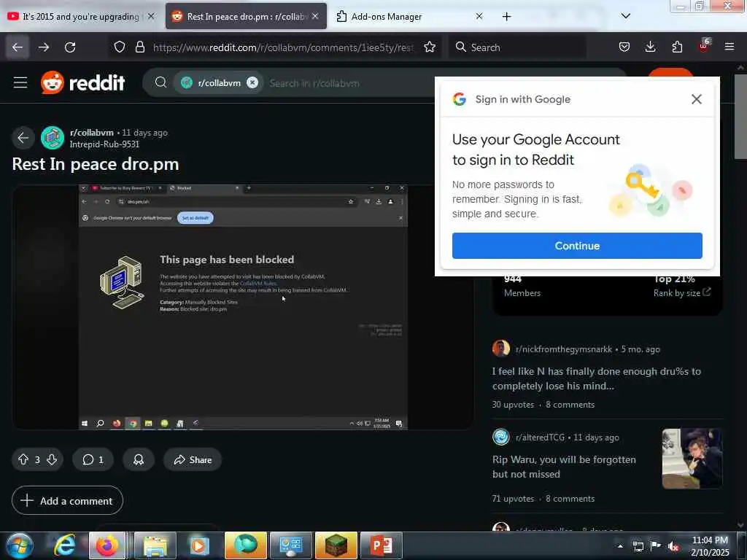Give an award to the post
This screenshot has height=560, width=747.
click(x=139, y=459)
